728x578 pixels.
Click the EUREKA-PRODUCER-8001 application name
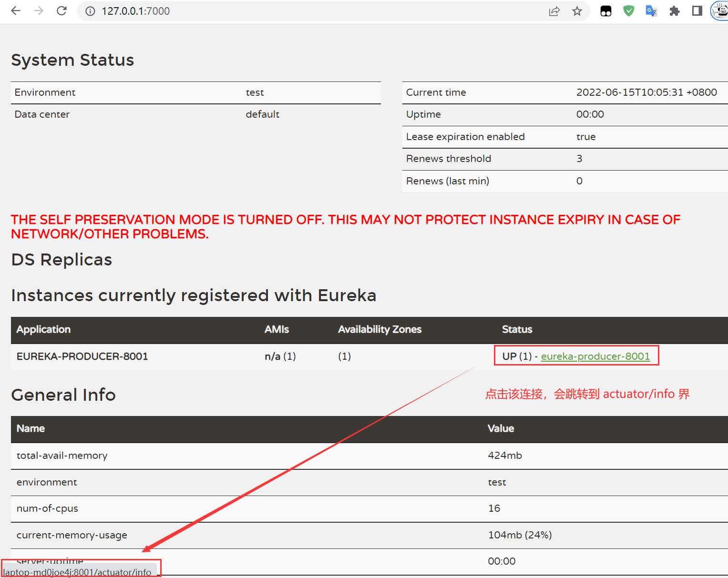[x=82, y=356]
